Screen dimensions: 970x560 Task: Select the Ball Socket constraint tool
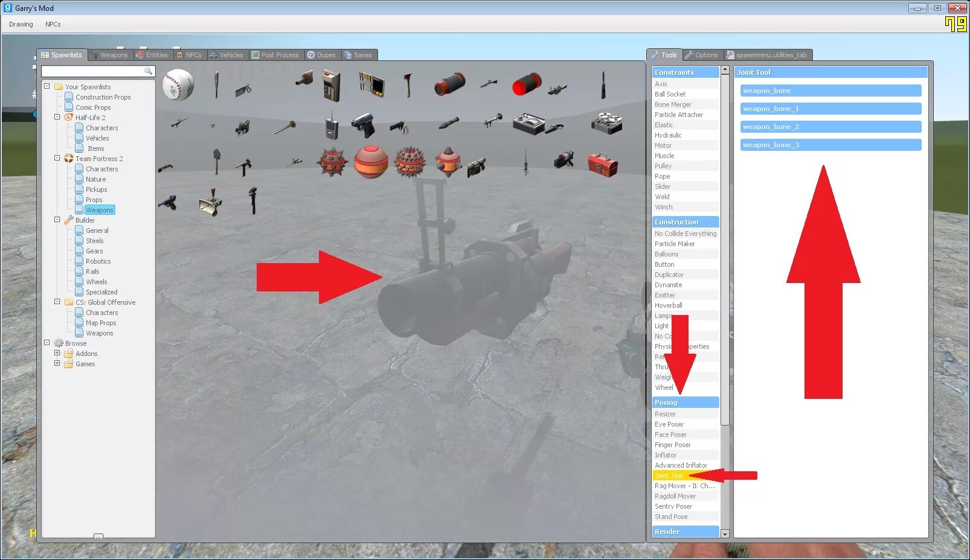click(x=686, y=94)
